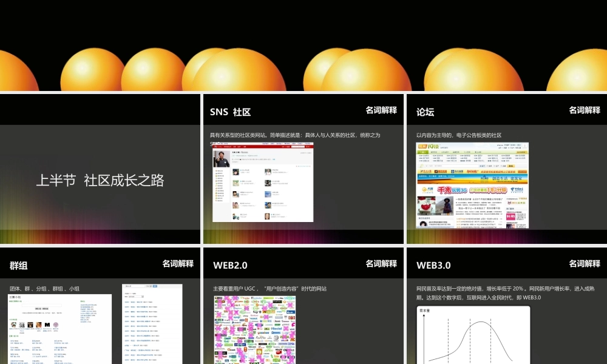607x364 pixels.
Task: Select the 以内容为主导的 forum description text
Action: coord(459,135)
